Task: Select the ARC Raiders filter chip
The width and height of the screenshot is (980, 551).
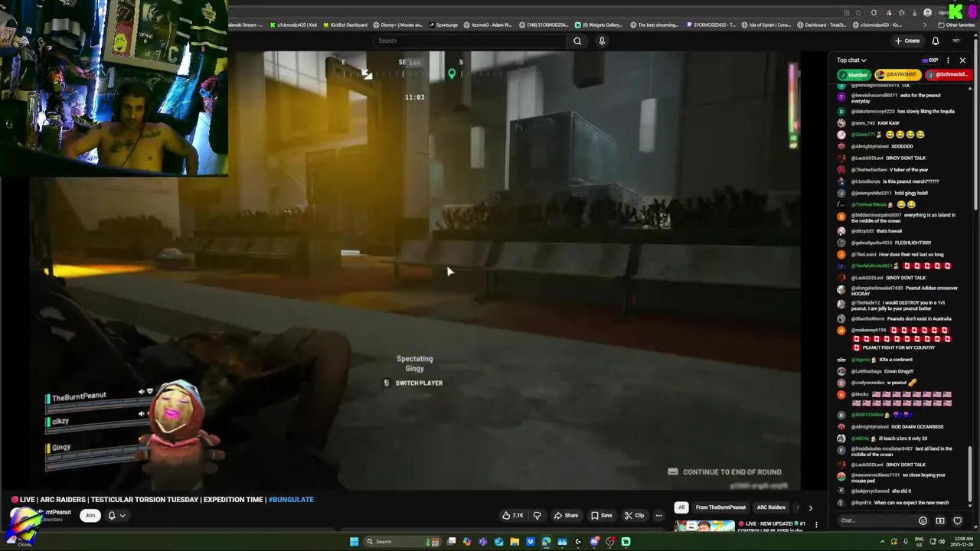Action: coord(771,507)
